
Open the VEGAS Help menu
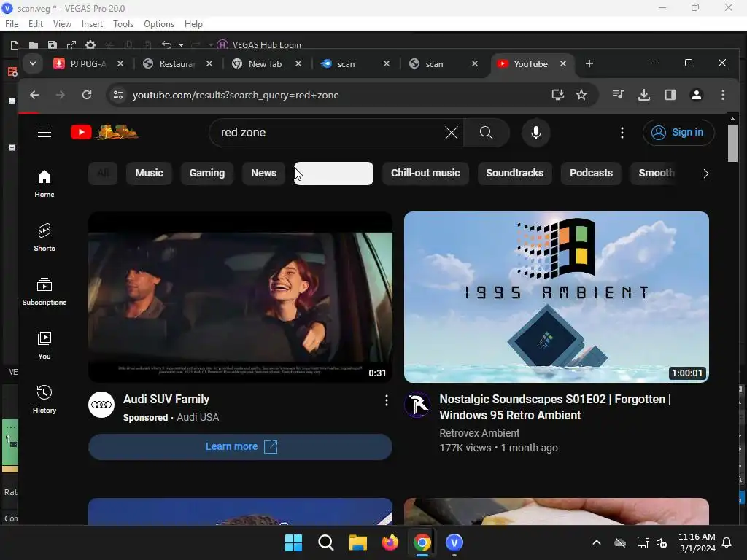click(193, 24)
